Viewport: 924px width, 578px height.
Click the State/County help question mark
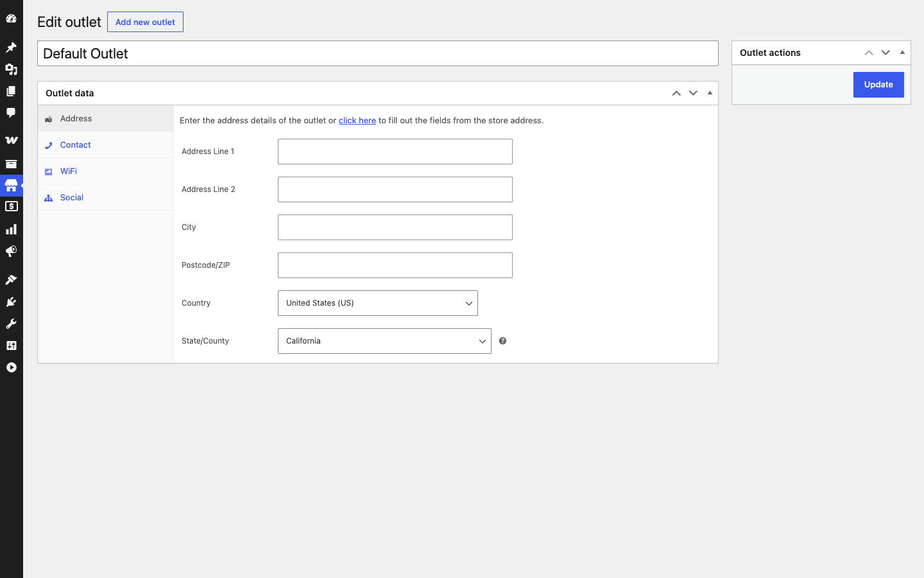pyautogui.click(x=502, y=341)
